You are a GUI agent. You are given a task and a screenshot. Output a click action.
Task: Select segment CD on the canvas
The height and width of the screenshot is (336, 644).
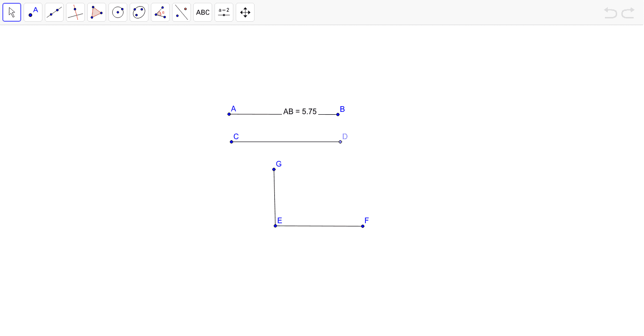(285, 141)
